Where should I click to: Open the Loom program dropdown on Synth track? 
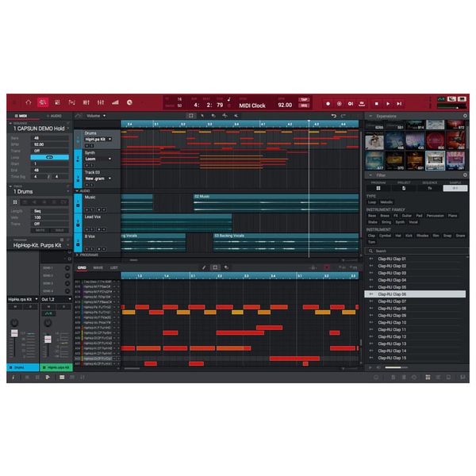tap(98, 159)
